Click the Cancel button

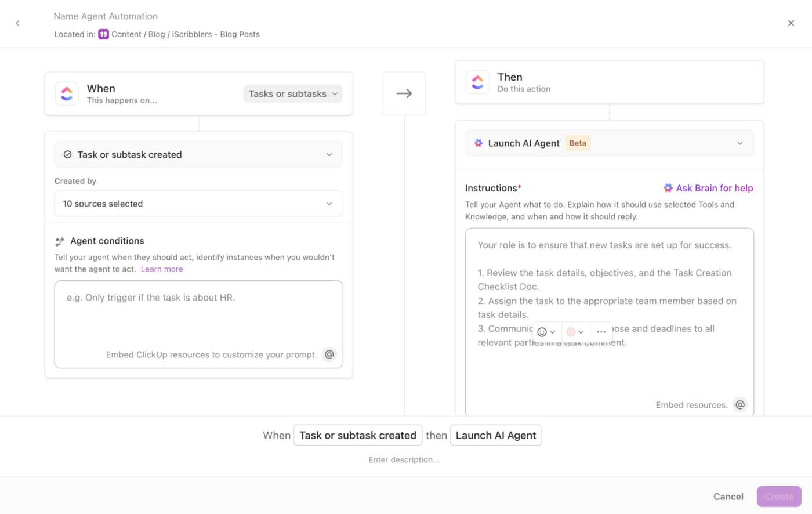coord(728,496)
